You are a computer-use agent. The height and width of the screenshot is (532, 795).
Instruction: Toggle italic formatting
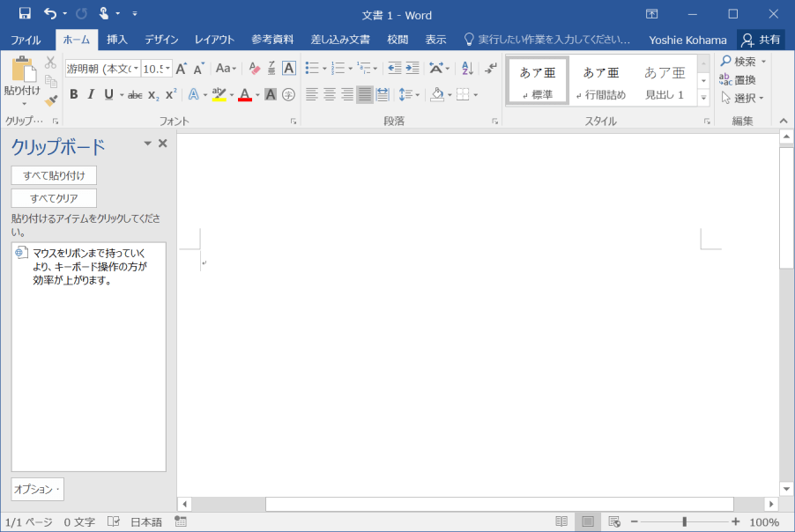click(91, 94)
